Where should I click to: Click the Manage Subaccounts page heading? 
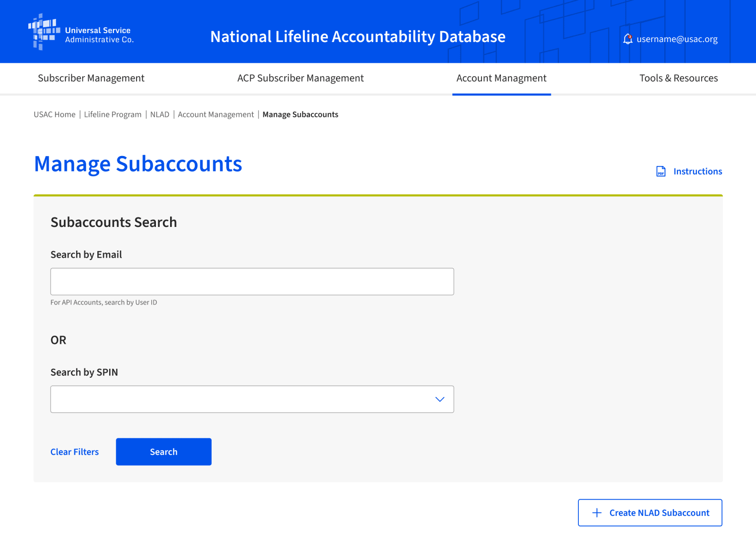[x=138, y=164]
